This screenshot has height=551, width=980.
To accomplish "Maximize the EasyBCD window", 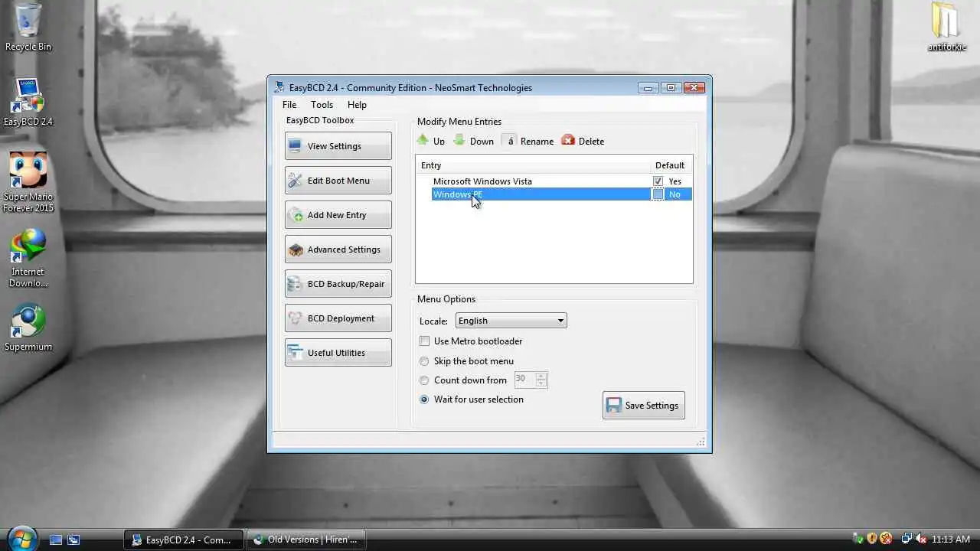I will 671,87.
